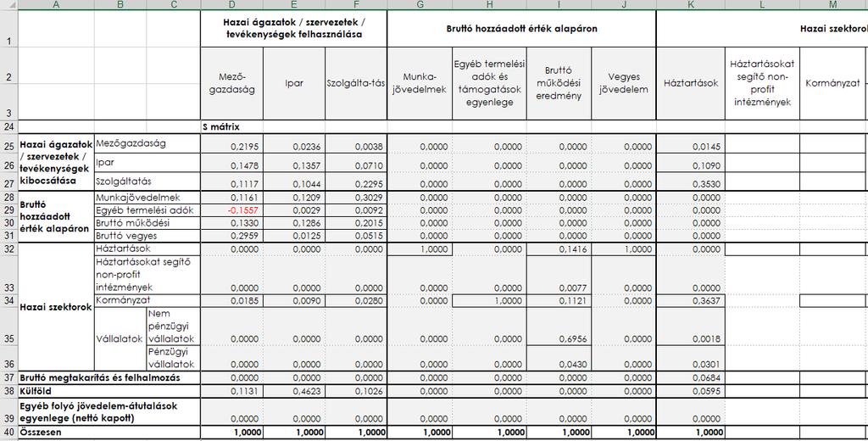Click the cell showing 0,1209
This screenshot has height=441, width=868.
click(294, 198)
